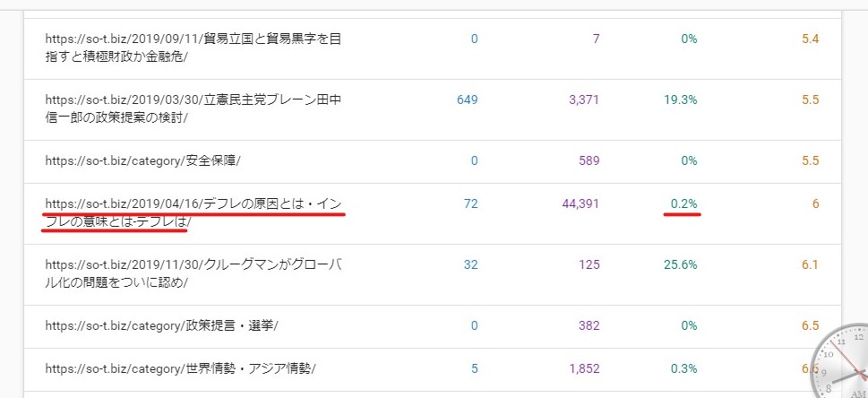Click the 25.6% CTR value

coord(681,265)
